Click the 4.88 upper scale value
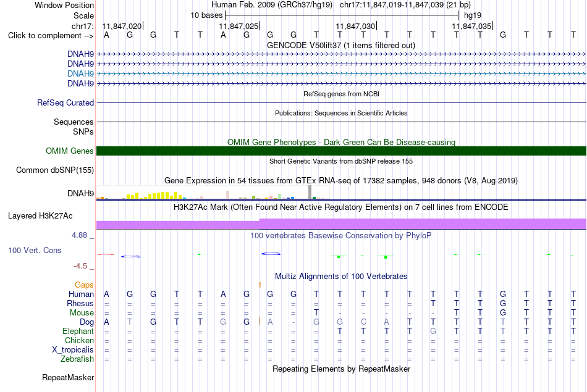 tap(79, 235)
